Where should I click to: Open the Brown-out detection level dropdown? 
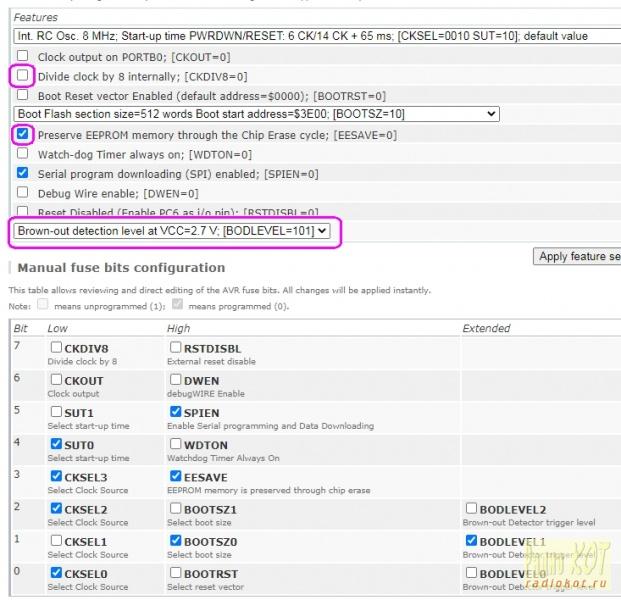(x=172, y=231)
